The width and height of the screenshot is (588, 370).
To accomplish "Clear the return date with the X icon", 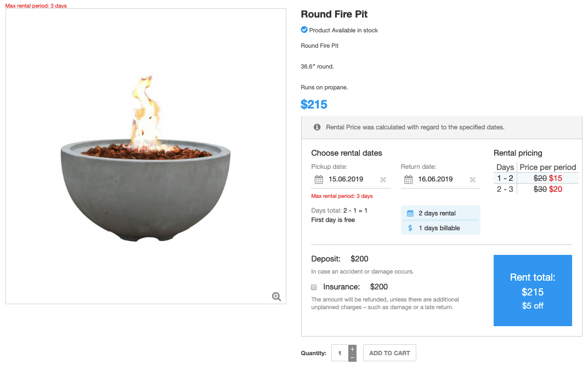I will (x=472, y=179).
